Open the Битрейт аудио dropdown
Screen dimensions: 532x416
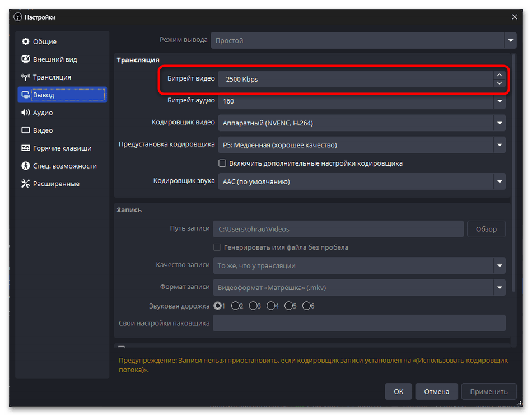pos(499,101)
